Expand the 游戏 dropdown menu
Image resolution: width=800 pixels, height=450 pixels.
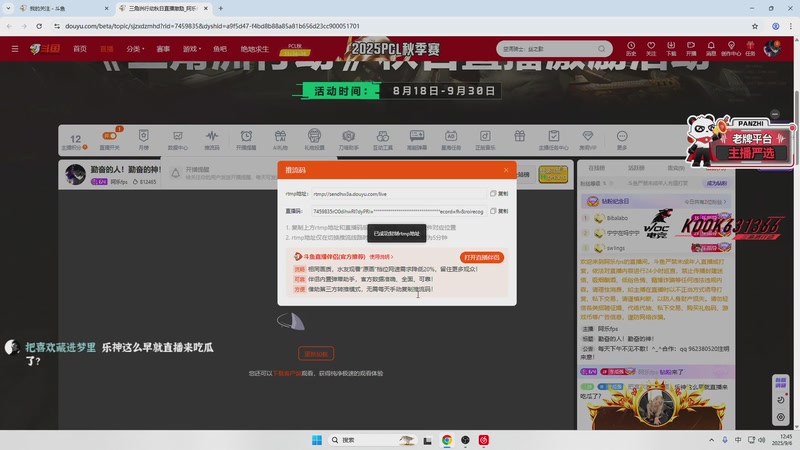pyautogui.click(x=192, y=49)
